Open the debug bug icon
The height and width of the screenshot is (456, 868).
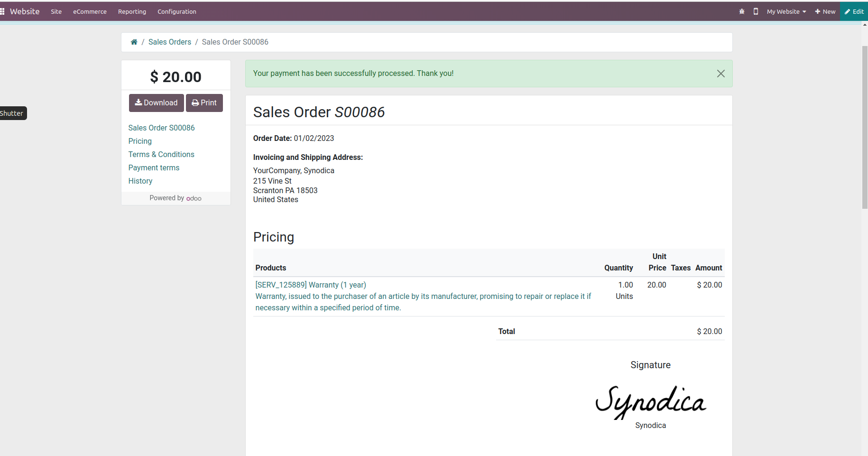(x=742, y=11)
